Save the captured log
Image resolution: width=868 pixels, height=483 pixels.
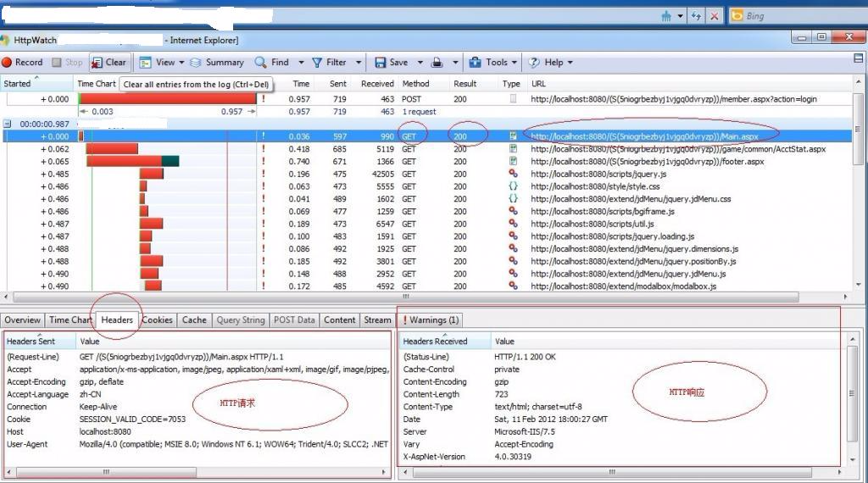[392, 63]
